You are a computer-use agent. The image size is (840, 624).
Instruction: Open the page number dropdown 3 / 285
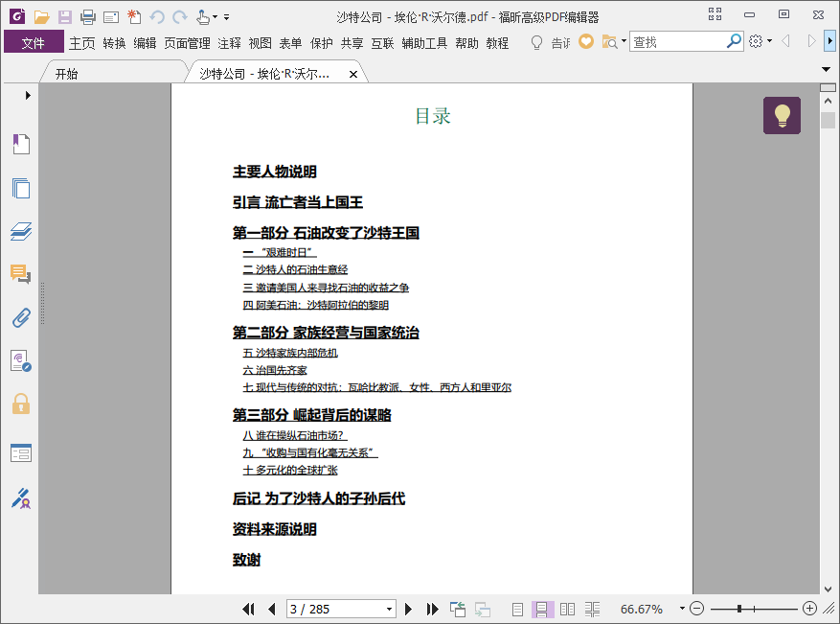point(390,610)
